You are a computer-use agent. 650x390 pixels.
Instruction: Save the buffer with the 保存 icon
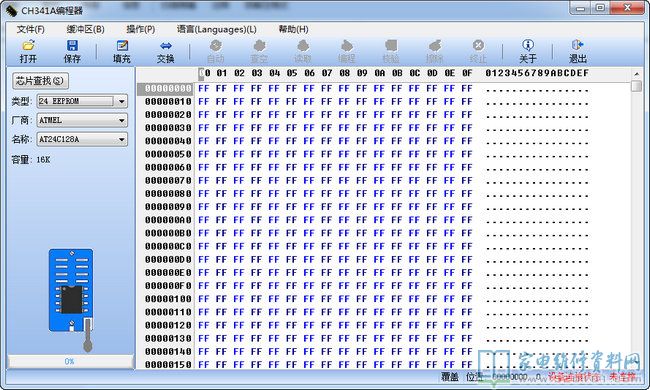[x=72, y=51]
